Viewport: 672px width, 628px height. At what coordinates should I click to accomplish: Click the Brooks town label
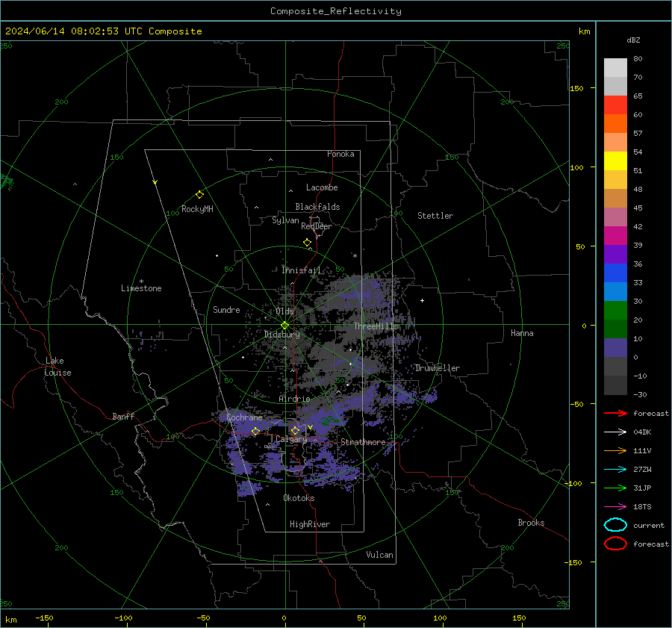click(x=531, y=523)
